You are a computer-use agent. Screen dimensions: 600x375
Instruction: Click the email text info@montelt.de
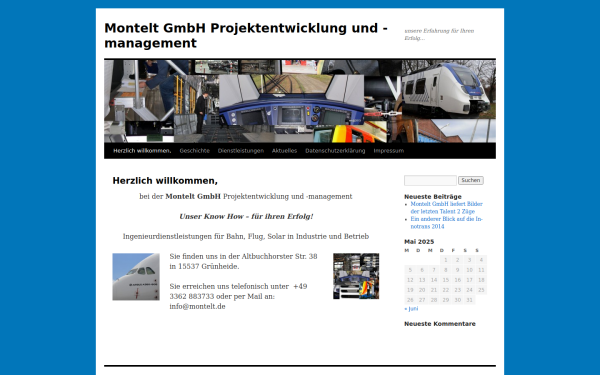point(197,307)
